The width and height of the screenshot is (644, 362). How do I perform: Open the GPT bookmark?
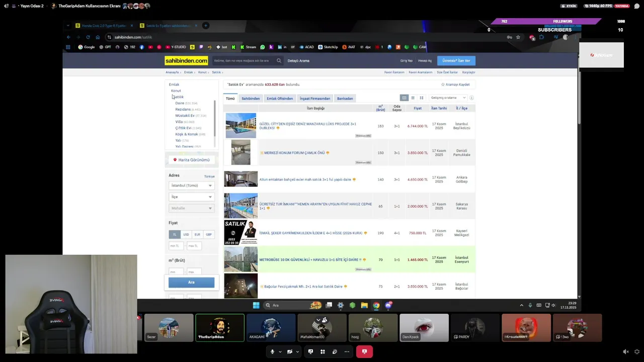(105, 47)
